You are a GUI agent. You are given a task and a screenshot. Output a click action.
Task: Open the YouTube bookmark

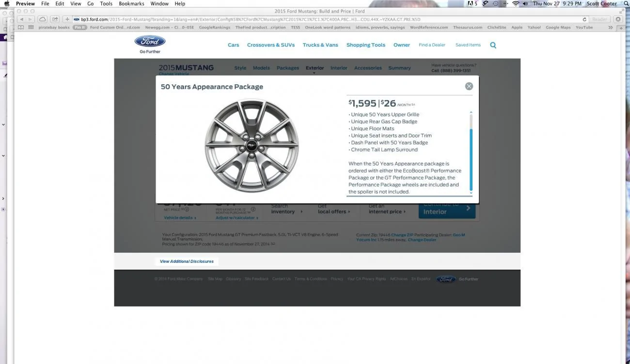pyautogui.click(x=584, y=28)
